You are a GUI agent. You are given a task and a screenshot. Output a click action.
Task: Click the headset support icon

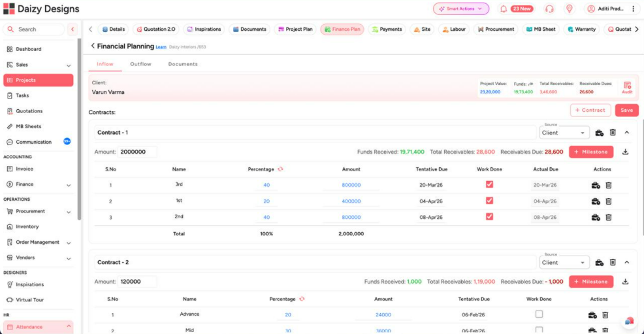(549, 8)
